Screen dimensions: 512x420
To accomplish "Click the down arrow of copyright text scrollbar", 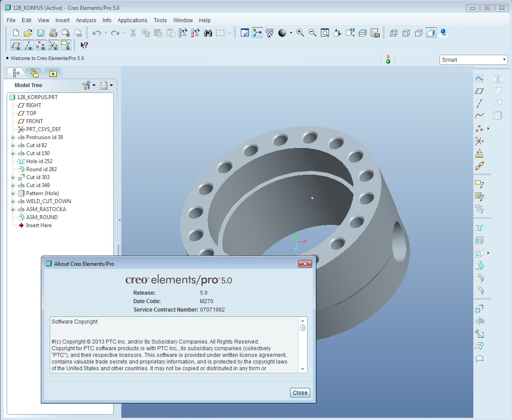I will [303, 369].
